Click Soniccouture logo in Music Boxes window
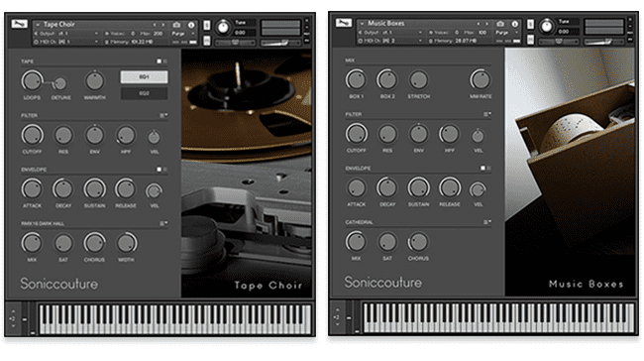The width and height of the screenshot is (644, 361). click(x=383, y=283)
